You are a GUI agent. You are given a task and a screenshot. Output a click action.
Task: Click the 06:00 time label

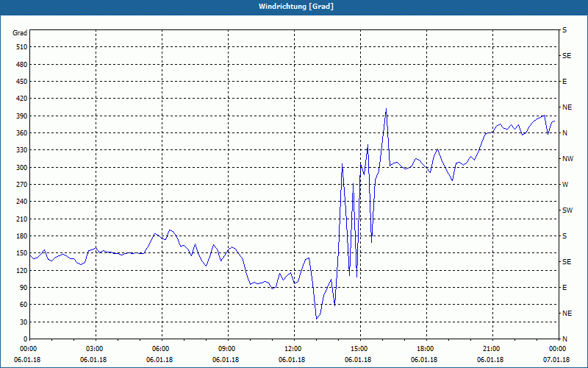pos(159,349)
